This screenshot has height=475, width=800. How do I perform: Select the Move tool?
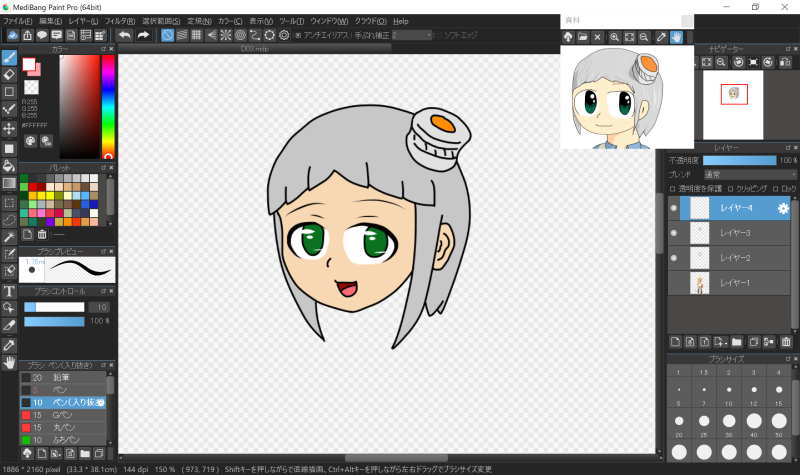[x=9, y=128]
